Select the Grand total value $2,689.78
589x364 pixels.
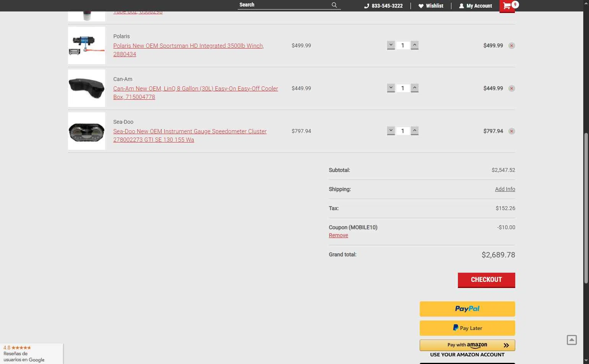click(498, 255)
